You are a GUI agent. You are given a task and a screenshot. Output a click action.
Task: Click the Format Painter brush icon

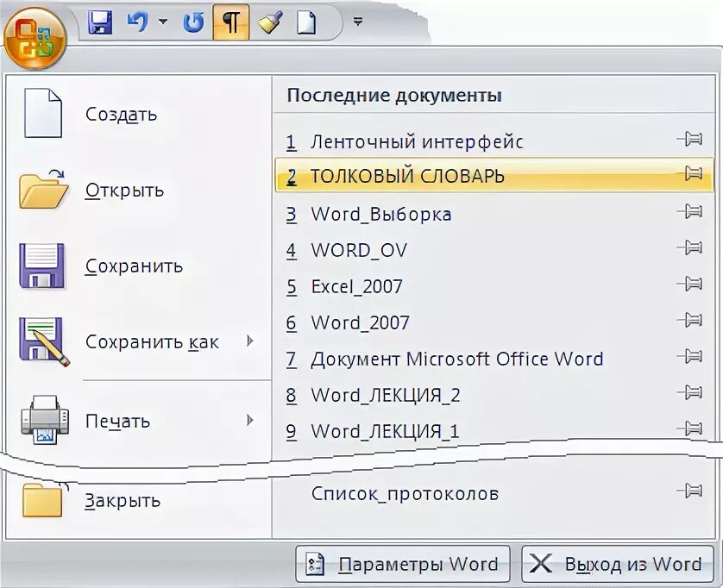coord(271,22)
